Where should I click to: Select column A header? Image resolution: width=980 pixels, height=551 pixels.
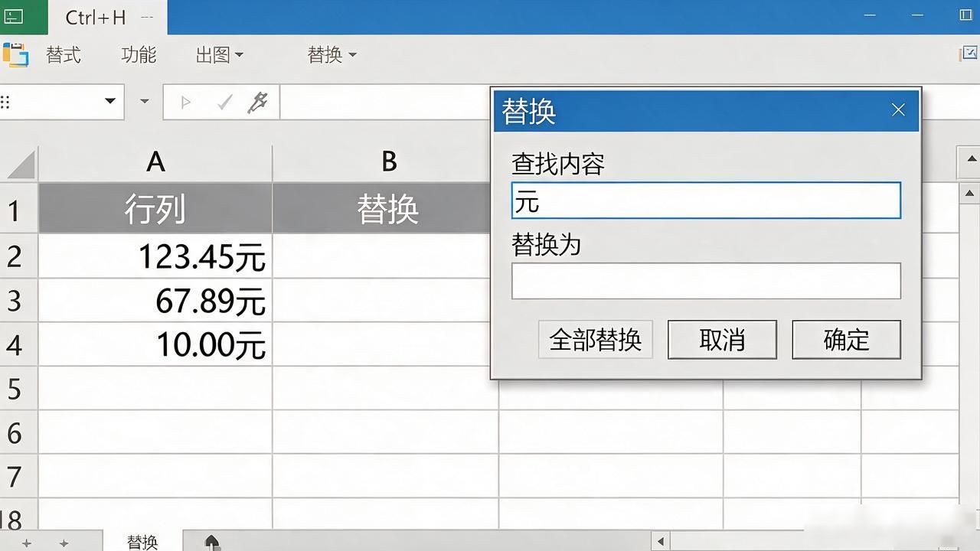(x=155, y=161)
